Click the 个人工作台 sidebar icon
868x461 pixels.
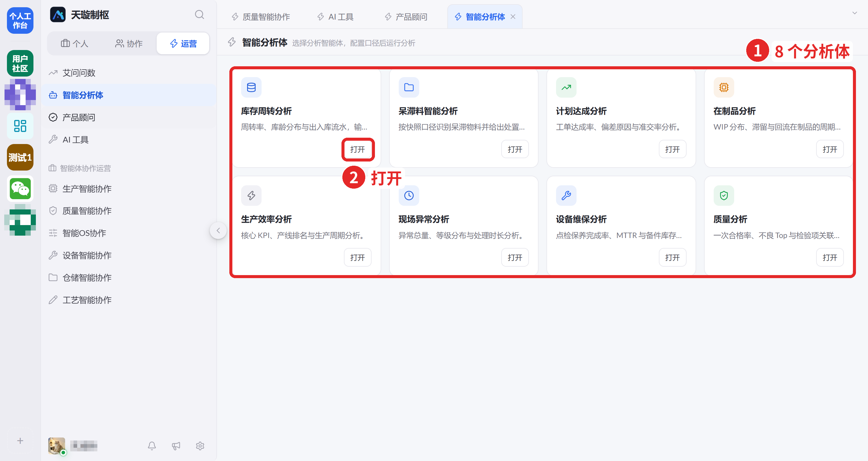[x=20, y=20]
